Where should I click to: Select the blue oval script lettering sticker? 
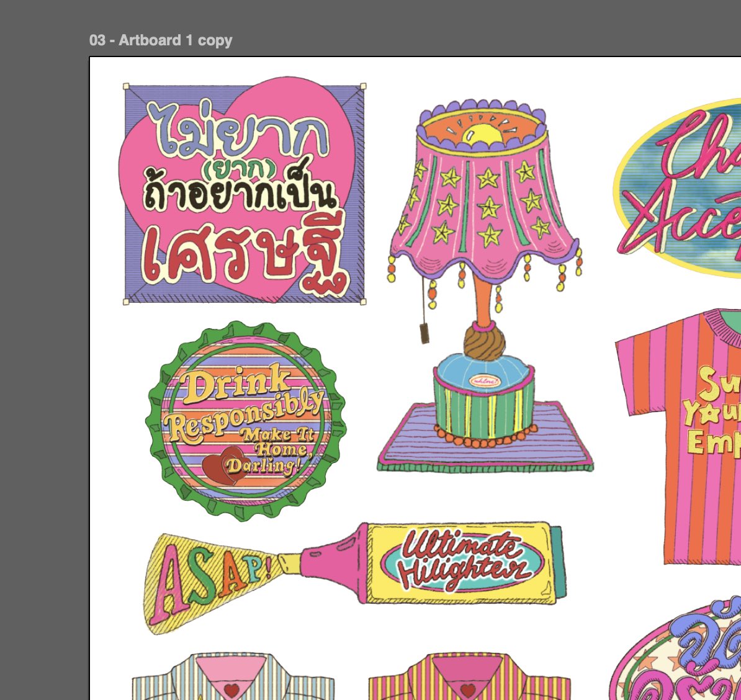677,188
